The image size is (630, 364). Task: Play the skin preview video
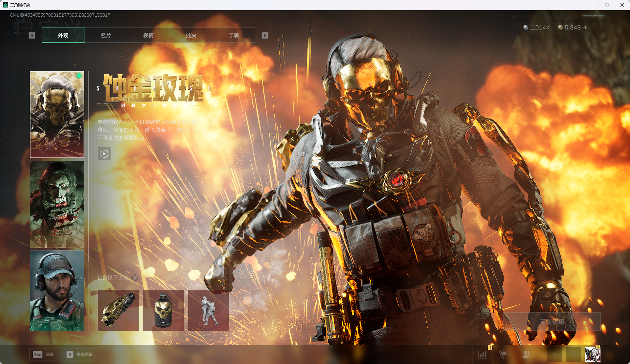tap(104, 154)
